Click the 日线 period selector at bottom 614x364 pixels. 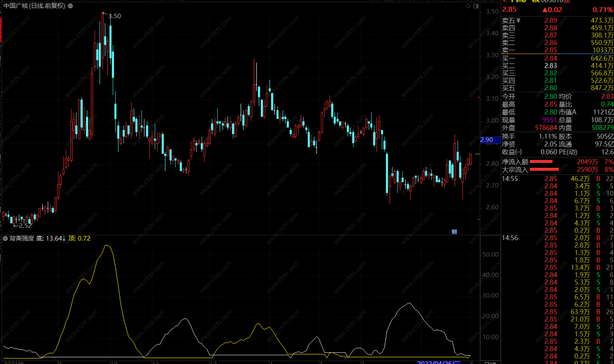point(490,363)
